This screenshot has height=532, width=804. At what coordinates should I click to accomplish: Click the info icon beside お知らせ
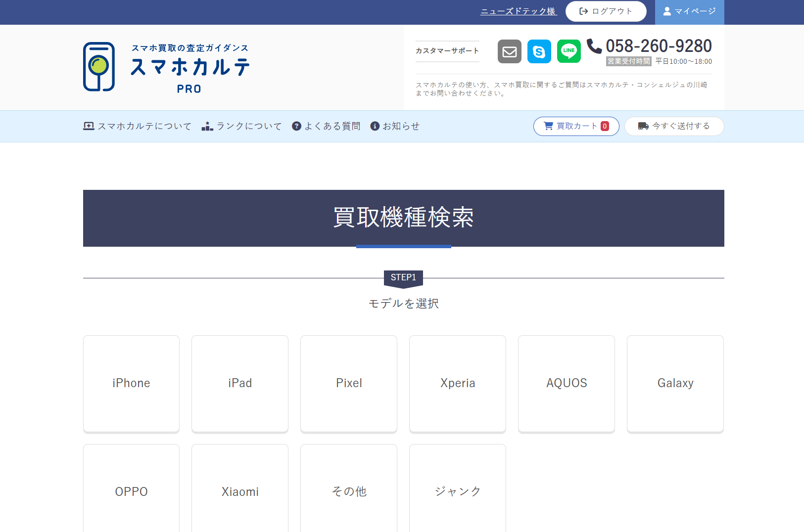[375, 126]
